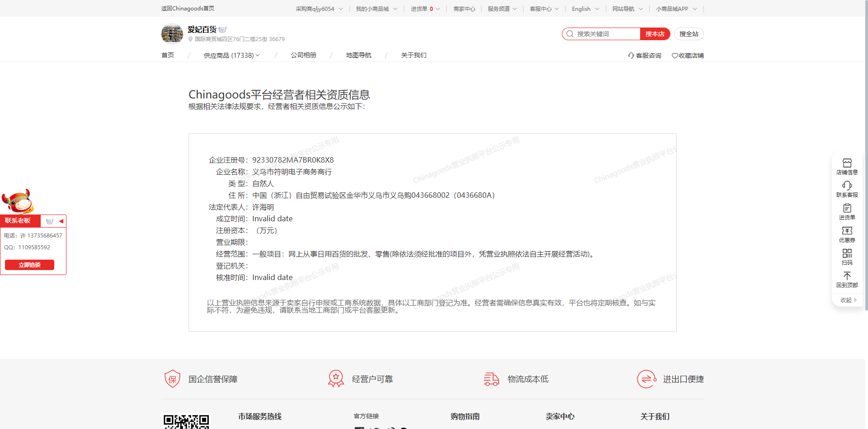Open the contact customer service headset icon
Image resolution: width=868 pixels, height=429 pixels.
(847, 186)
